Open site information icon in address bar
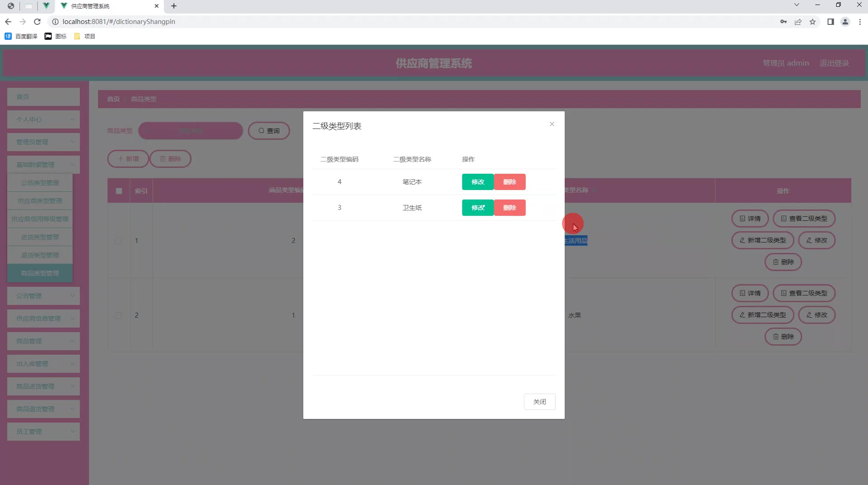Viewport: 868px width, 485px height. (x=55, y=22)
